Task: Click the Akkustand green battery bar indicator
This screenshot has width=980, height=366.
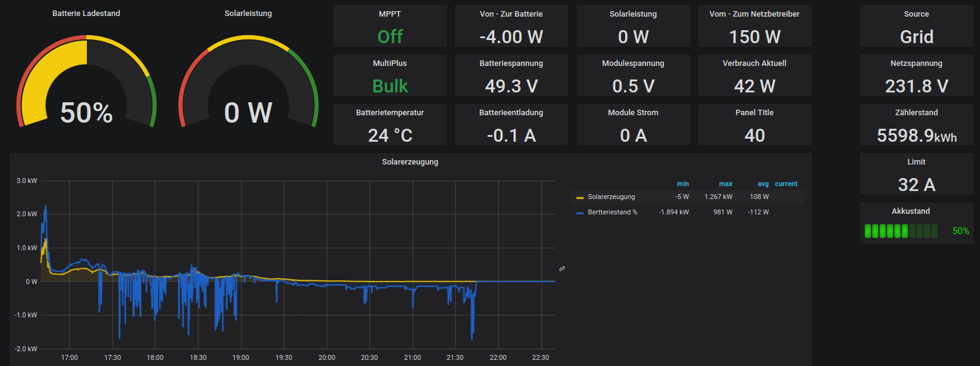Action: 901,231
